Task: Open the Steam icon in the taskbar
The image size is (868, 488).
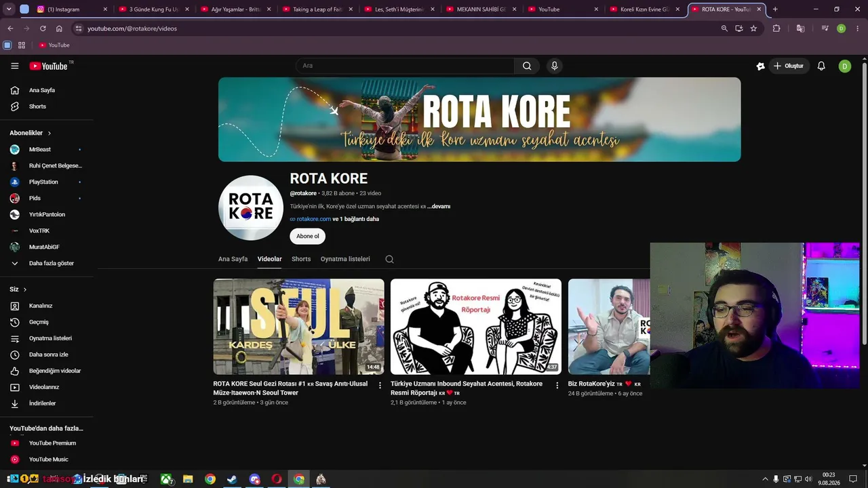Action: pos(232,479)
